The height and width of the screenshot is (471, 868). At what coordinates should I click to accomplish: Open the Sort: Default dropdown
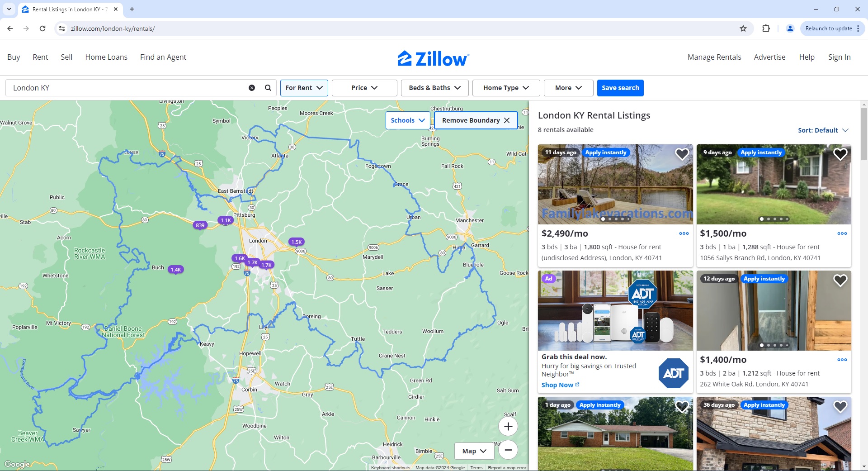pos(823,130)
